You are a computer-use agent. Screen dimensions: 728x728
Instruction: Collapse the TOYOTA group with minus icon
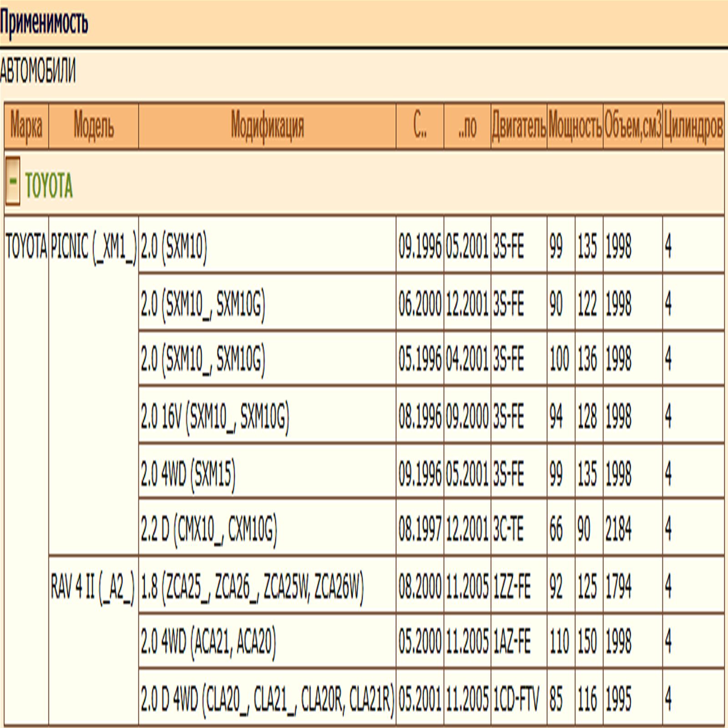pyautogui.click(x=13, y=181)
